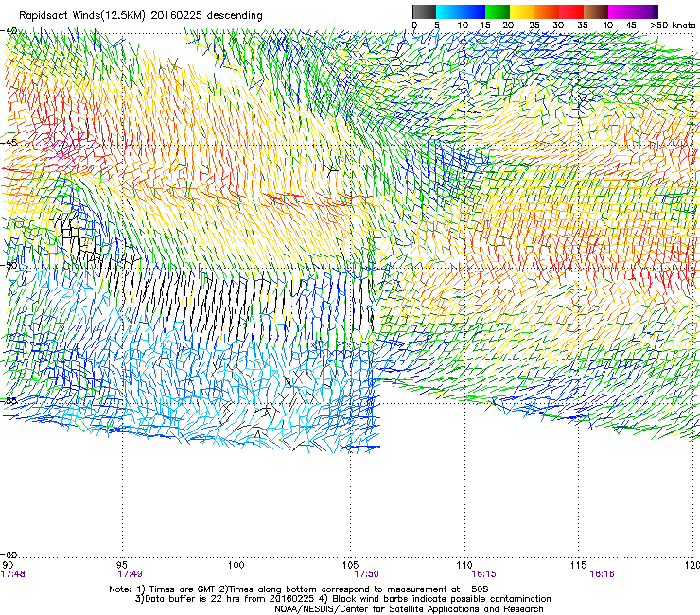This screenshot has height=615, width=700.
Task: Click the 'Note: 1) Times are GMT' line
Action: coord(299,589)
